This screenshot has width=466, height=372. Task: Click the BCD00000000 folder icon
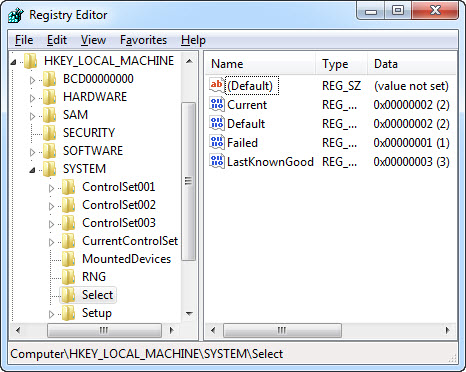pos(50,79)
